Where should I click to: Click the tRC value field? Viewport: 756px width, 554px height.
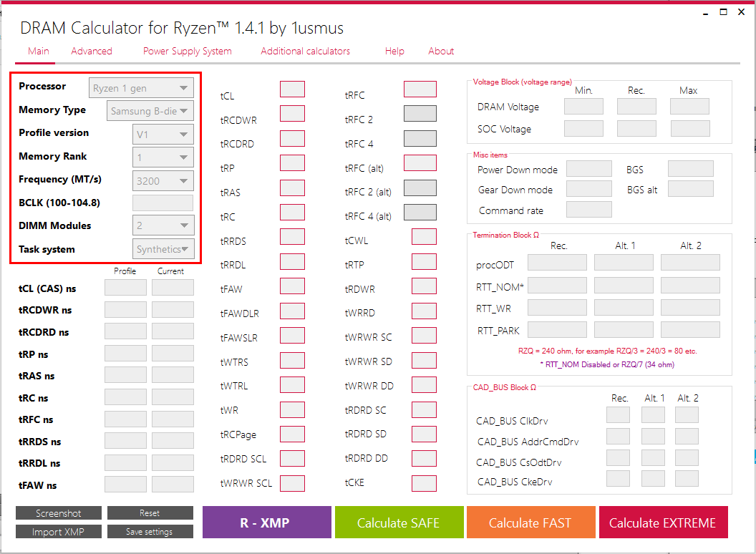click(x=292, y=212)
